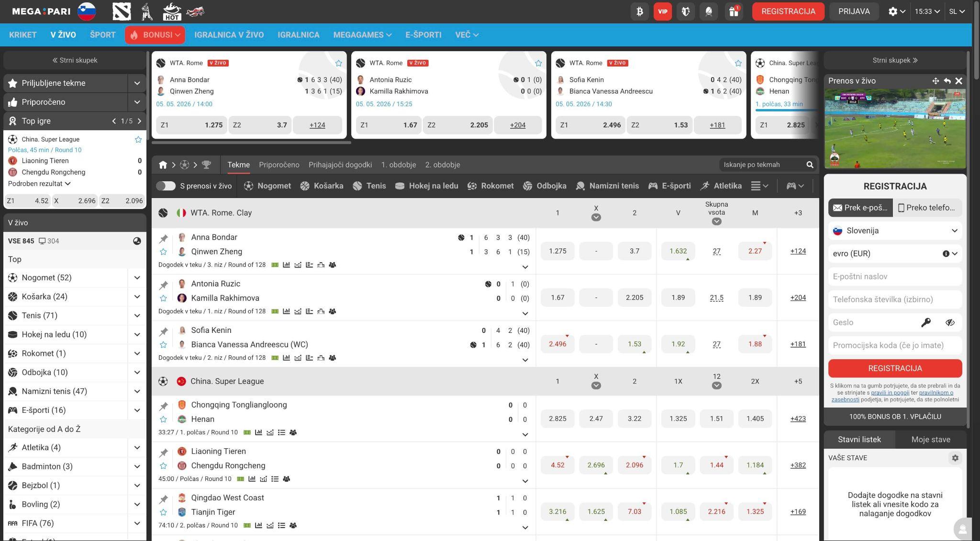Screen dimensions: 980x541
Task: Go to next Top igre page arrow
Action: coord(139,121)
